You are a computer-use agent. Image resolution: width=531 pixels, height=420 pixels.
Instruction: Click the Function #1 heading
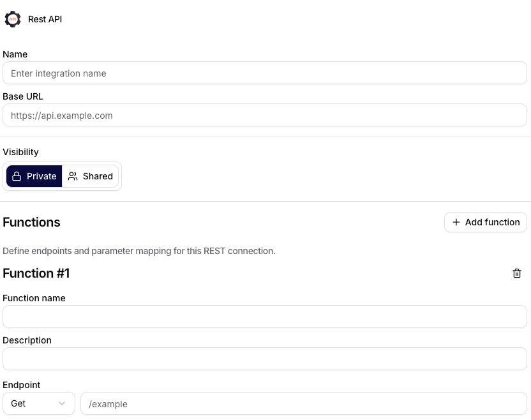click(36, 273)
